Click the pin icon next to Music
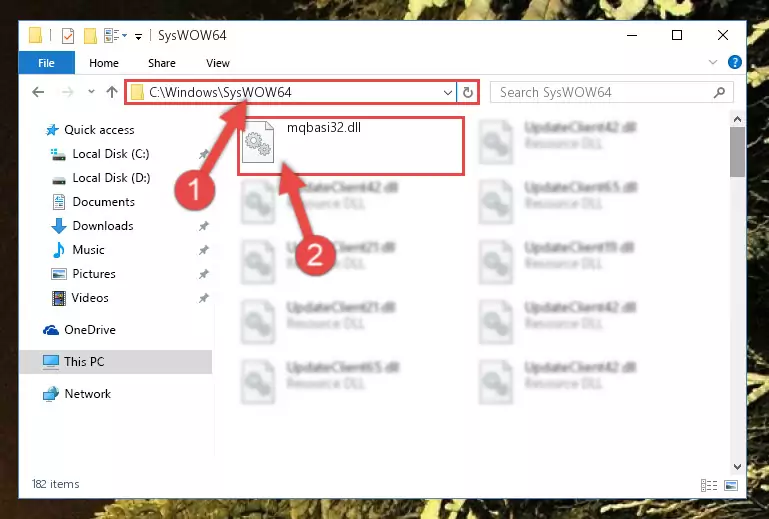The height and width of the screenshot is (519, 769). tap(203, 250)
